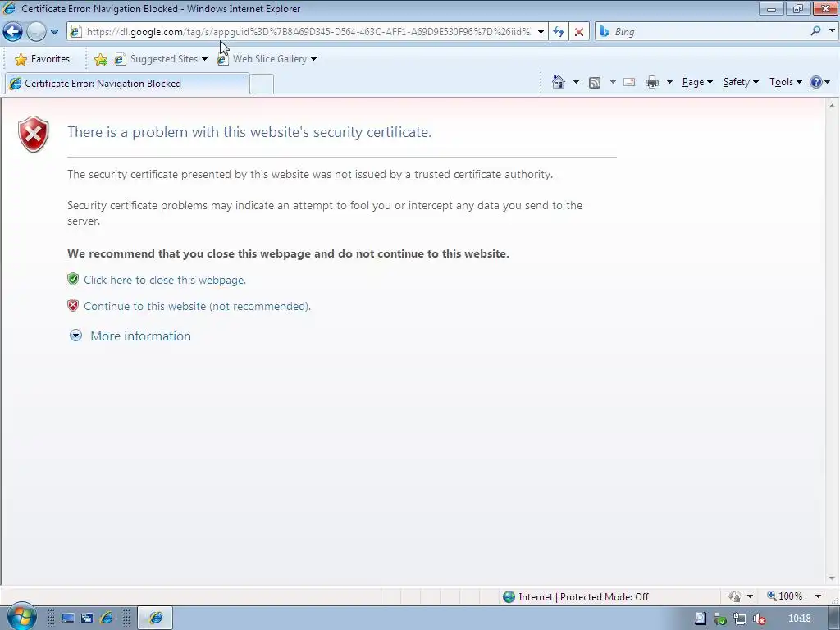Click the vertical scrollbar down arrow
Viewport: 840px width, 630px height.
832,578
